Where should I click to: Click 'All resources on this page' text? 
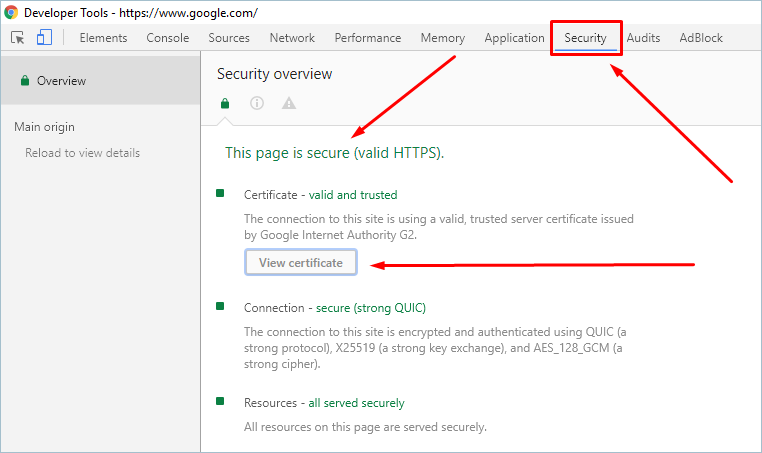pos(365,427)
